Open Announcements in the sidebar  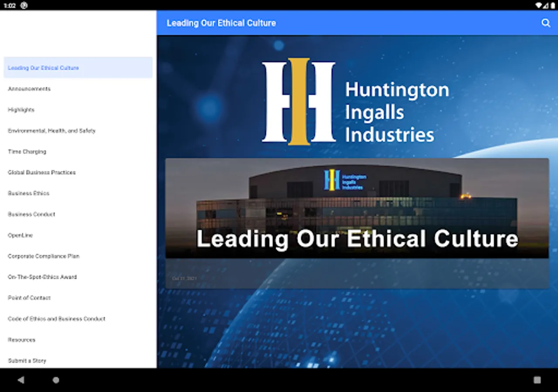point(78,89)
